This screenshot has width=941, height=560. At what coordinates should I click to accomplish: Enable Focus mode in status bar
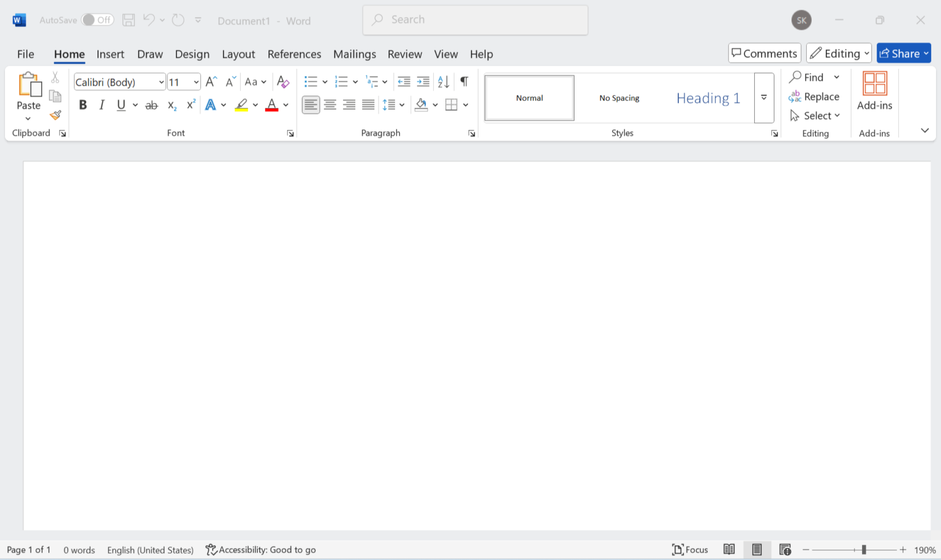690,550
